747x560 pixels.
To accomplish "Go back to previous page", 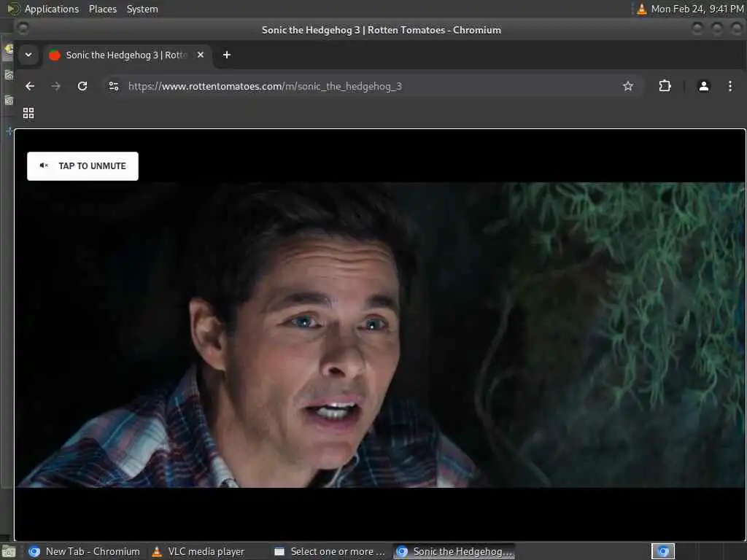I will [30, 86].
